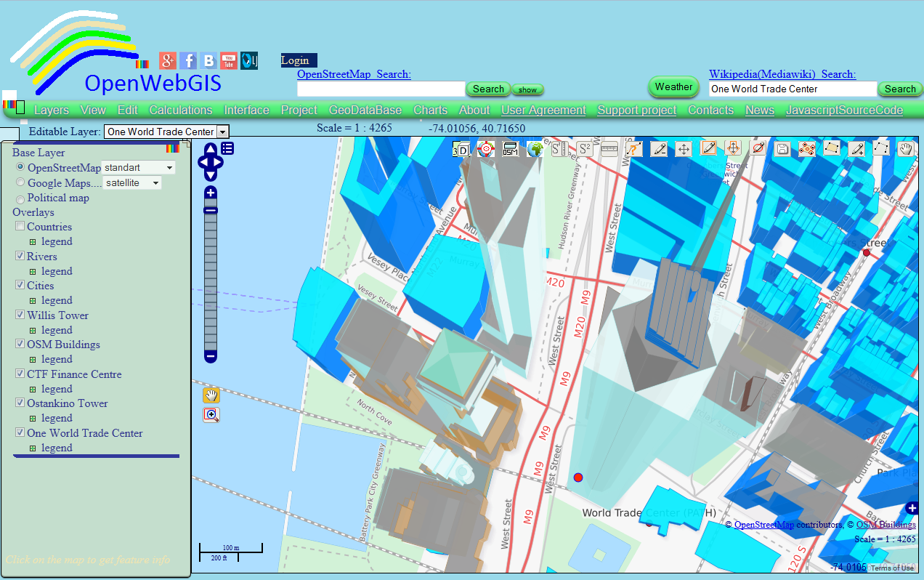
Task: Save edits using the diskette icon
Action: coord(783,148)
